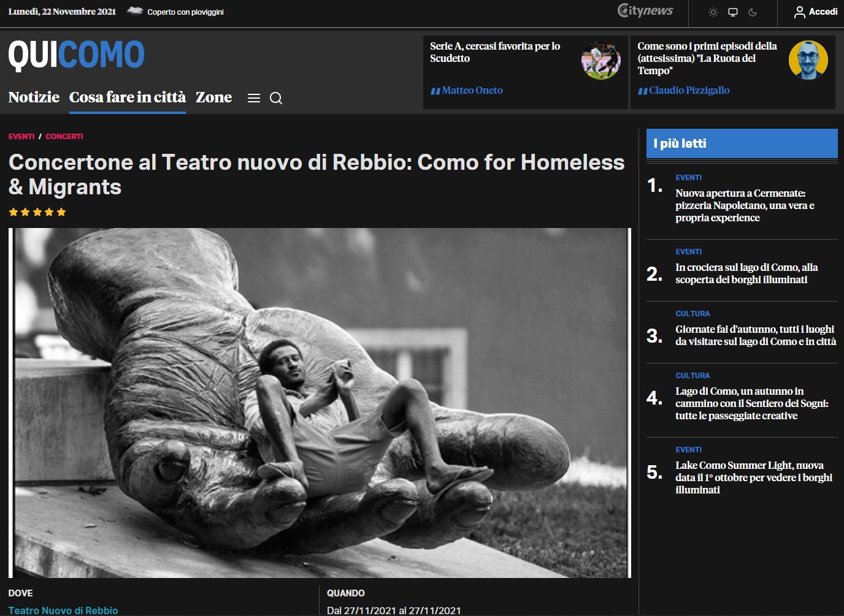
Task: Open the Cosa fare in città tab
Action: tap(128, 97)
